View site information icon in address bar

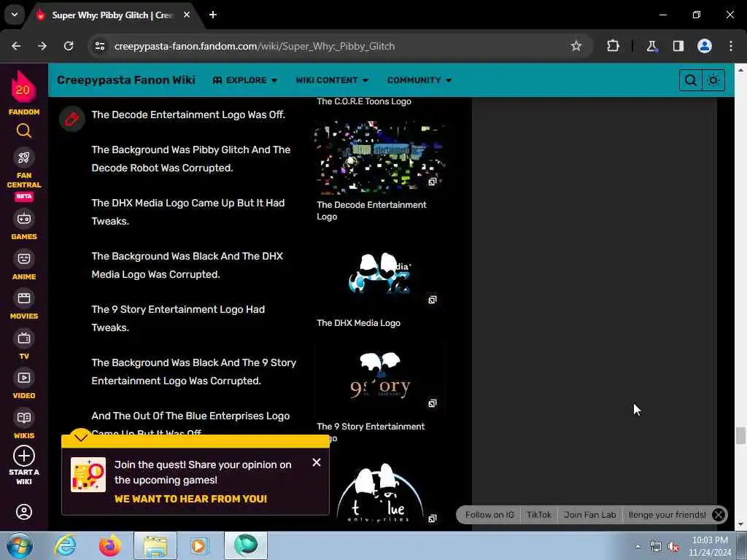(99, 46)
